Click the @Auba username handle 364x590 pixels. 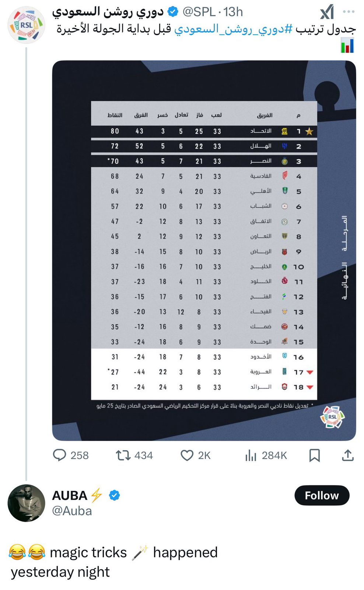[73, 511]
